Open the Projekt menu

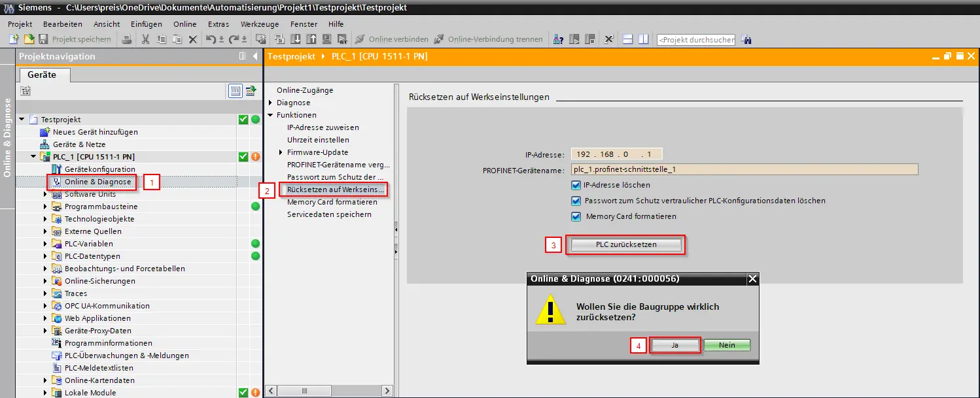click(x=20, y=24)
